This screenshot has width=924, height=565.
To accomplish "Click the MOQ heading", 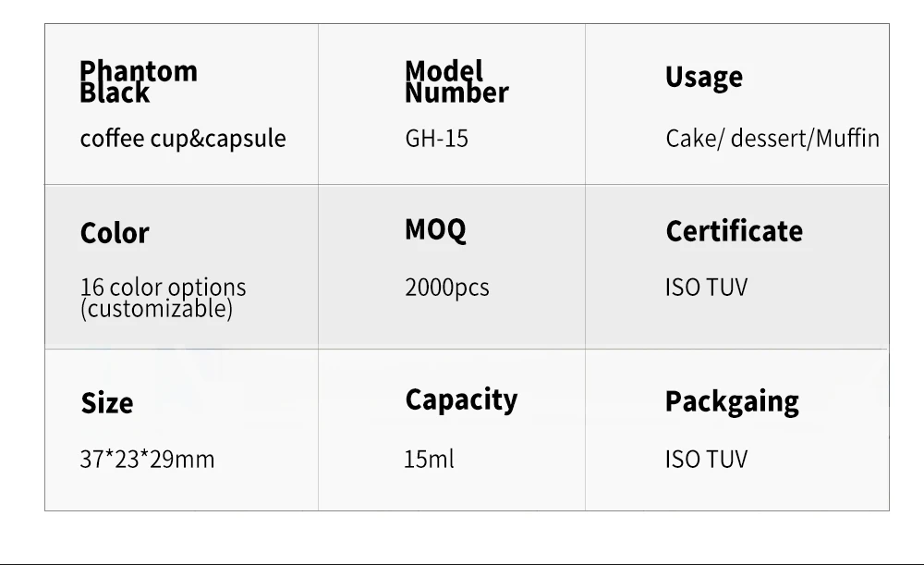I will tap(435, 230).
